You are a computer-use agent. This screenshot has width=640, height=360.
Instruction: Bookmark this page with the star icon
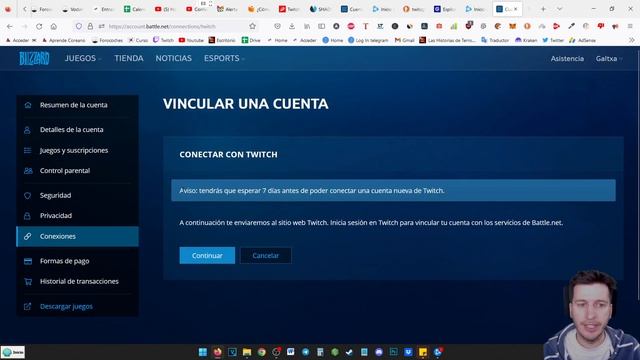[252, 26]
